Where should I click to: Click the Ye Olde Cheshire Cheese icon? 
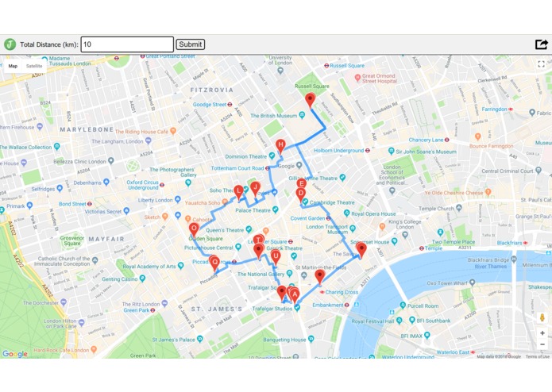[488, 192]
